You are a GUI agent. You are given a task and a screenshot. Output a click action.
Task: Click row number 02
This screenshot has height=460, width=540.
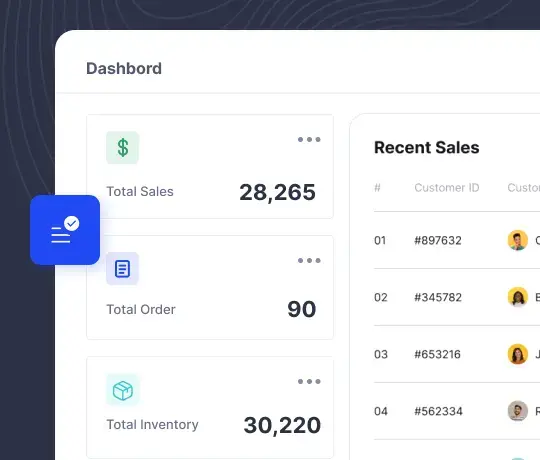381,297
